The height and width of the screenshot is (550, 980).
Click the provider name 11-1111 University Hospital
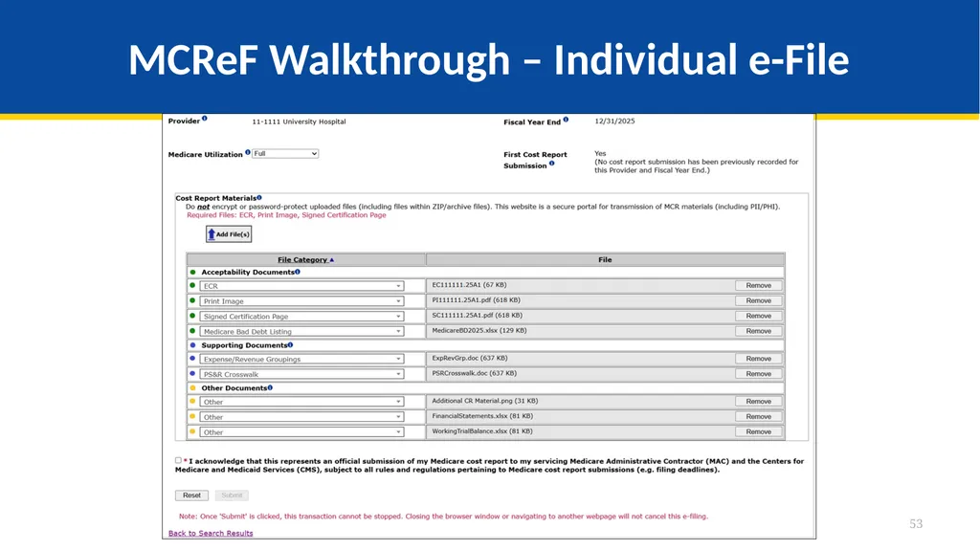299,121
